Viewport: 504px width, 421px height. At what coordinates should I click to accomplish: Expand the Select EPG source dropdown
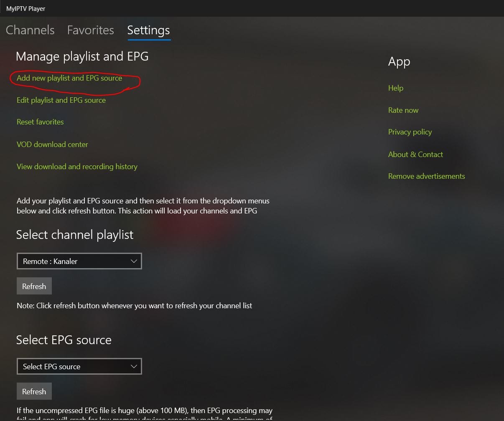coord(79,366)
